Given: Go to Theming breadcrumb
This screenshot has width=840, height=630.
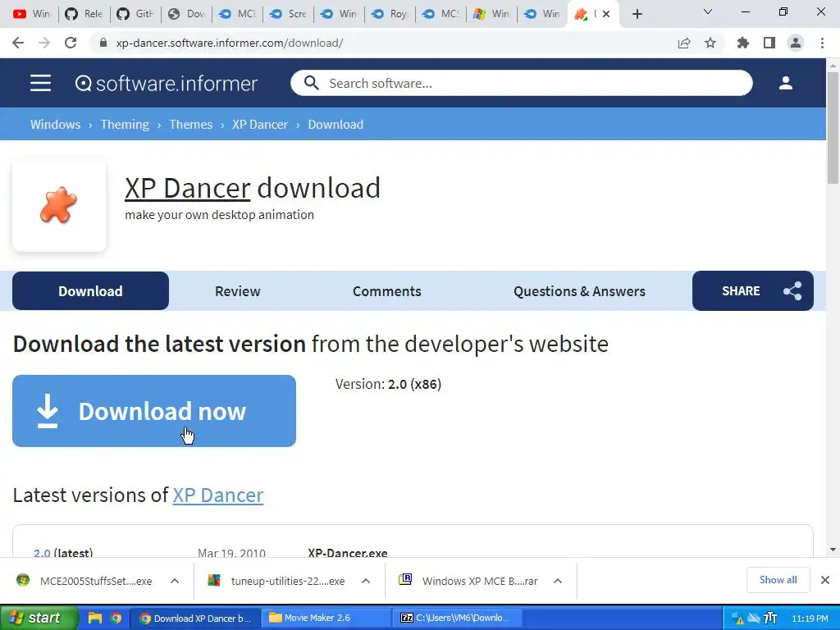Looking at the screenshot, I should point(125,125).
